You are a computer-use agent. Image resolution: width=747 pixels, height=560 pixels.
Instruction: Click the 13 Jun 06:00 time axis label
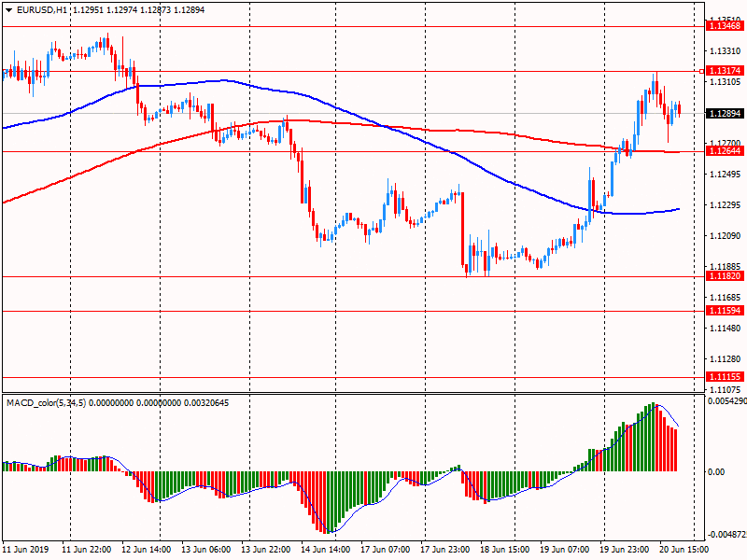(205, 549)
